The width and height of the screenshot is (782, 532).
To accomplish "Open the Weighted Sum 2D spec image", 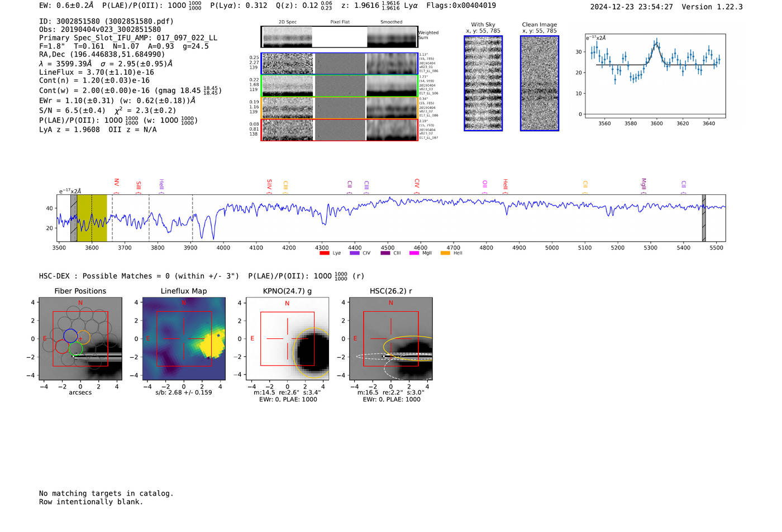I will (x=288, y=37).
